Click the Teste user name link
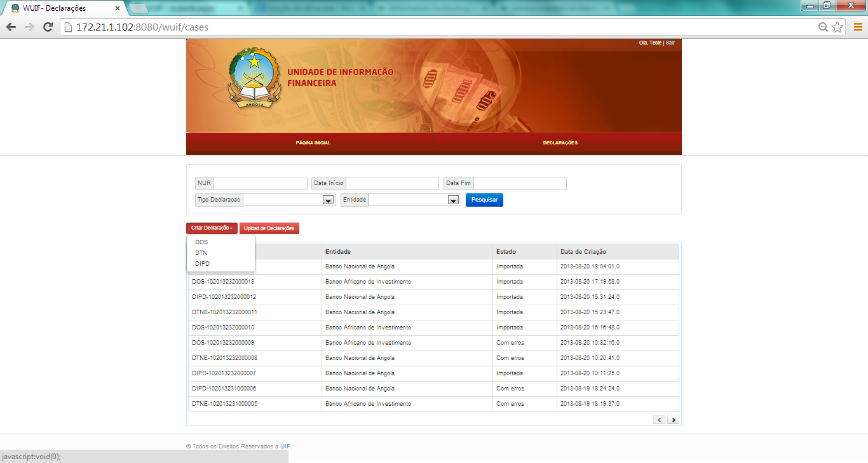Screen dimensions: 868x463 click(x=655, y=43)
